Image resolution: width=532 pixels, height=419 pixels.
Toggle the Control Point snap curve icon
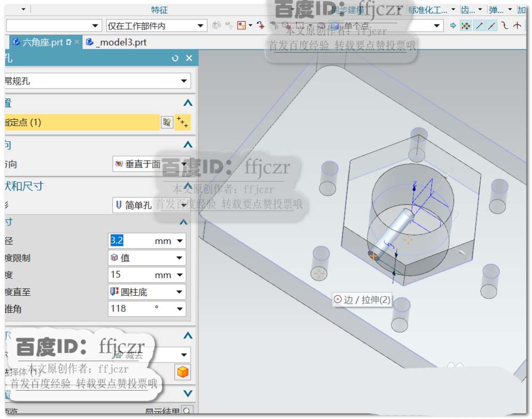[504, 26]
